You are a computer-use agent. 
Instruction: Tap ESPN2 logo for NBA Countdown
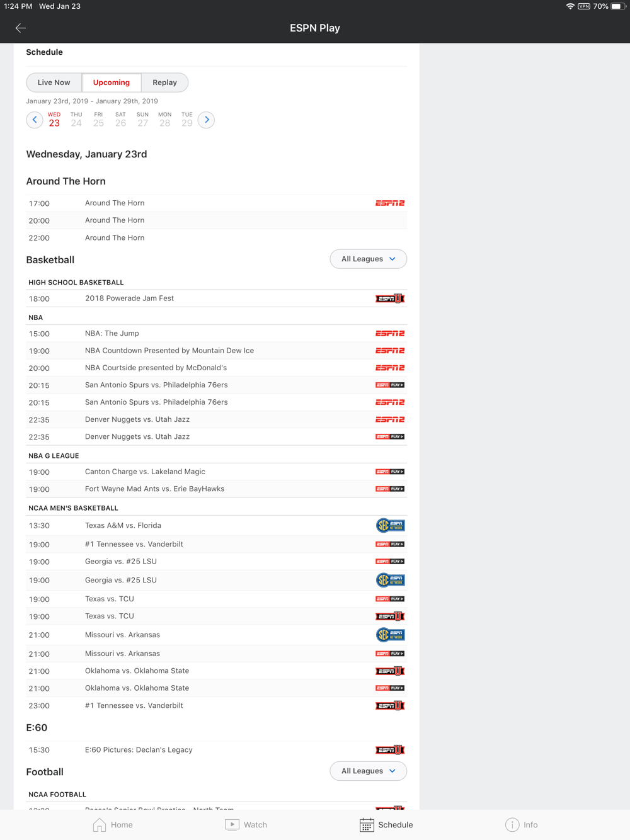click(x=390, y=351)
